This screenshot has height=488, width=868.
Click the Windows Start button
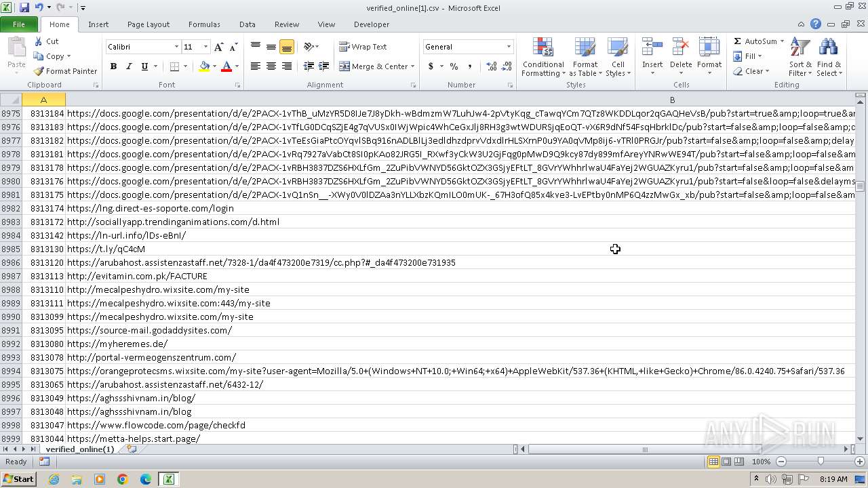(18, 479)
